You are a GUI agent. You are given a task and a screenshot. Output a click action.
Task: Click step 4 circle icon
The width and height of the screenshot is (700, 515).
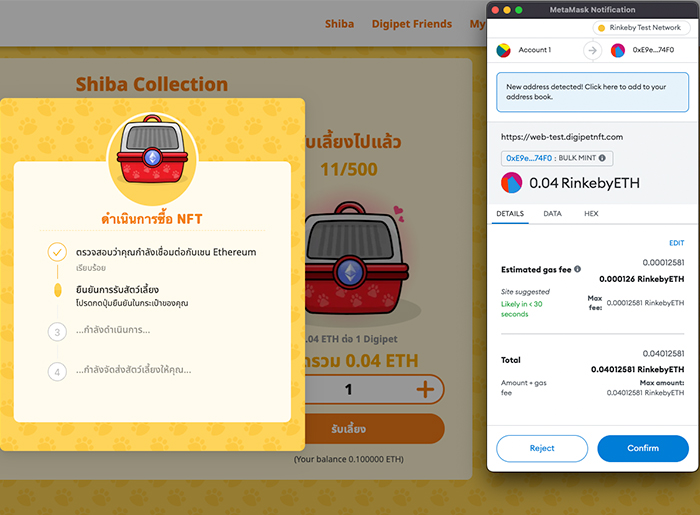click(x=57, y=372)
